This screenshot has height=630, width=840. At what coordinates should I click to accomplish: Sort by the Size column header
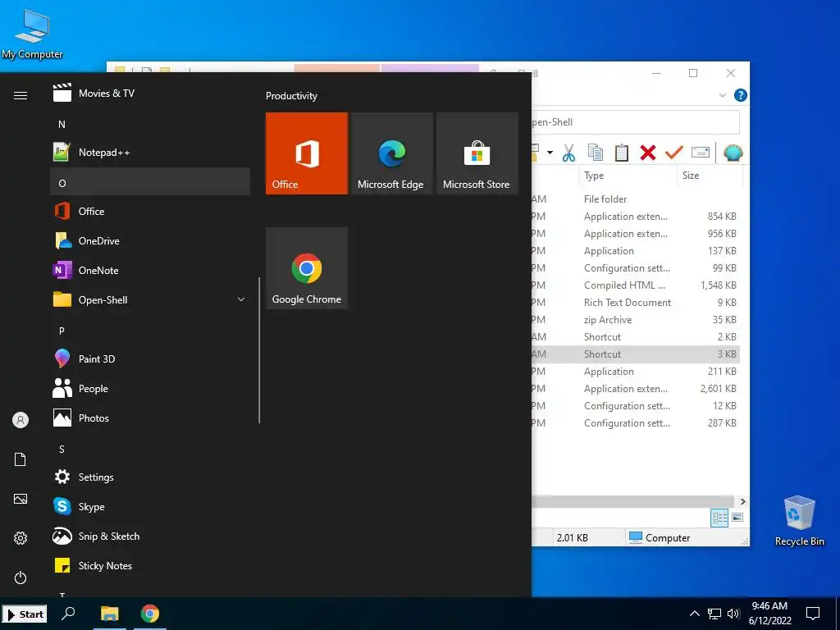710,176
